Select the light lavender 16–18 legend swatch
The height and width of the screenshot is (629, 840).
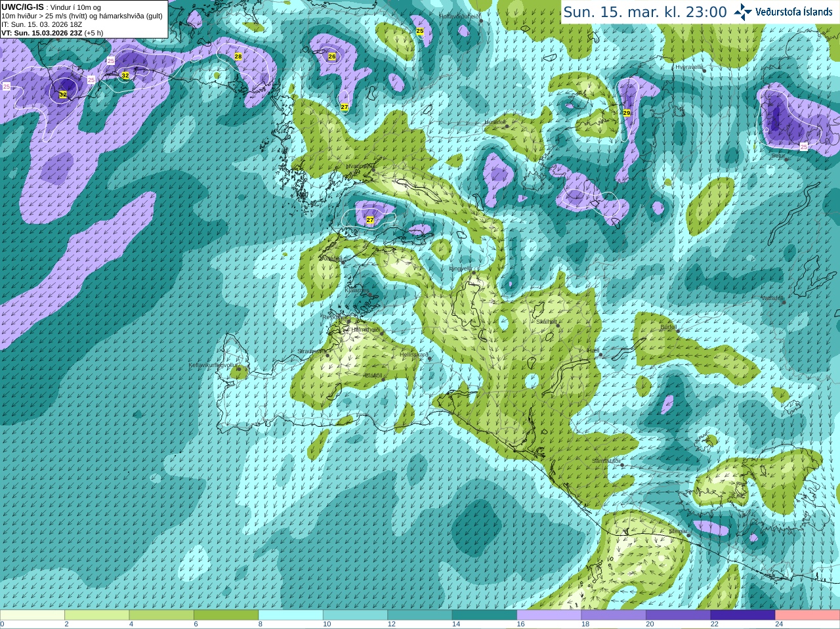(x=549, y=615)
